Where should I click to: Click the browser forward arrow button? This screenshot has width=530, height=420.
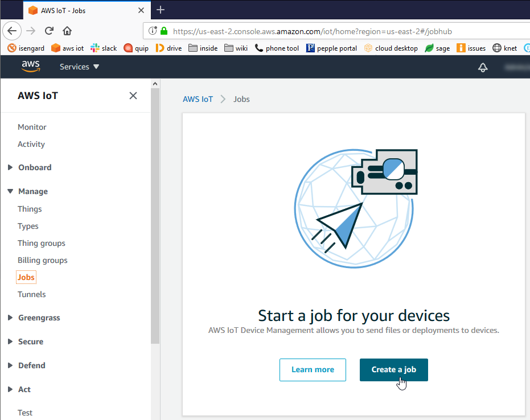[31, 31]
